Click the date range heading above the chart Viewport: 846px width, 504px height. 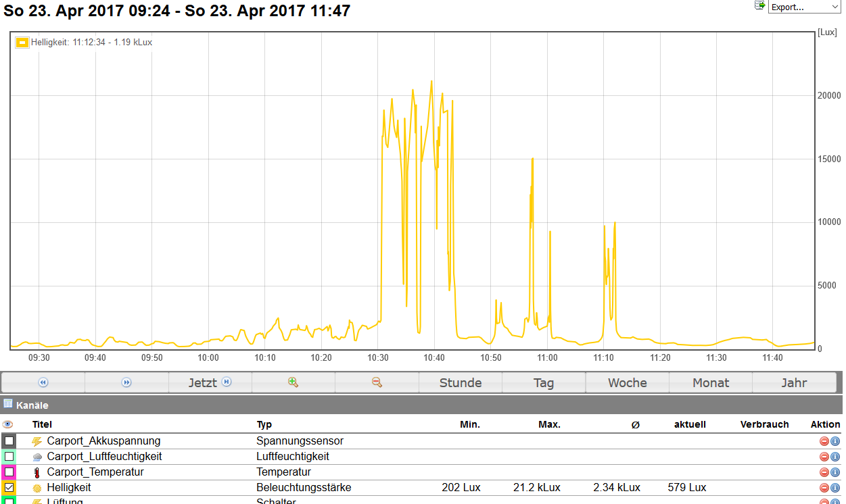177,11
